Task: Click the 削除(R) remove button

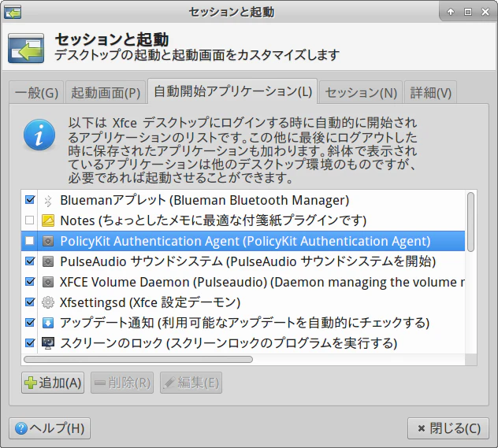Action: [122, 383]
